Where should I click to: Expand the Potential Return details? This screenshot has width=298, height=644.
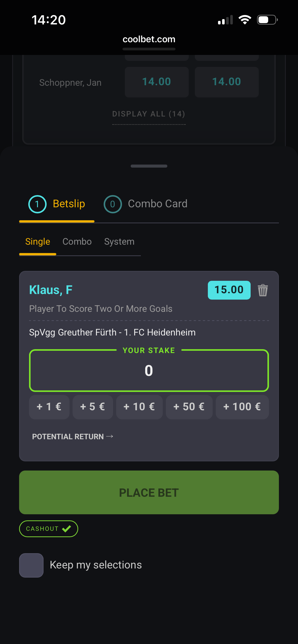point(73,436)
